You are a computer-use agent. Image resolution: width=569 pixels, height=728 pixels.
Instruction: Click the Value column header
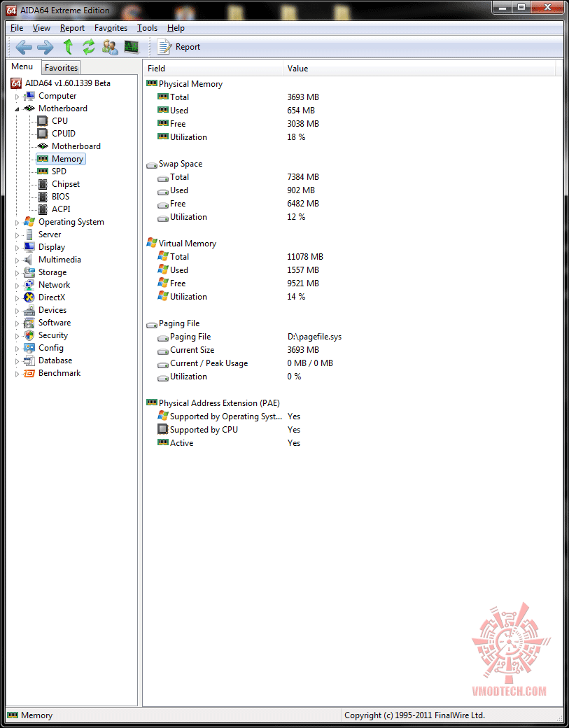419,69
